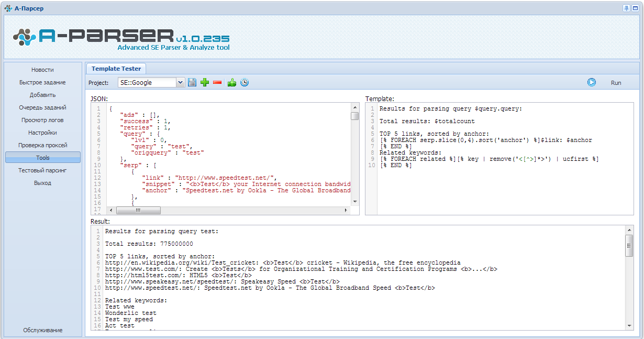
Task: Select Tools in the sidebar
Action: 42,158
